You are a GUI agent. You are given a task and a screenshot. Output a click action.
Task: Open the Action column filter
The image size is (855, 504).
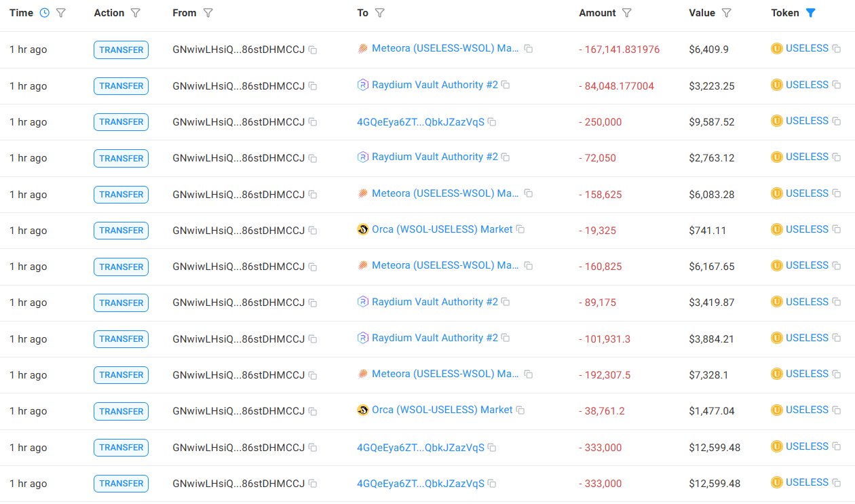pyautogui.click(x=135, y=13)
